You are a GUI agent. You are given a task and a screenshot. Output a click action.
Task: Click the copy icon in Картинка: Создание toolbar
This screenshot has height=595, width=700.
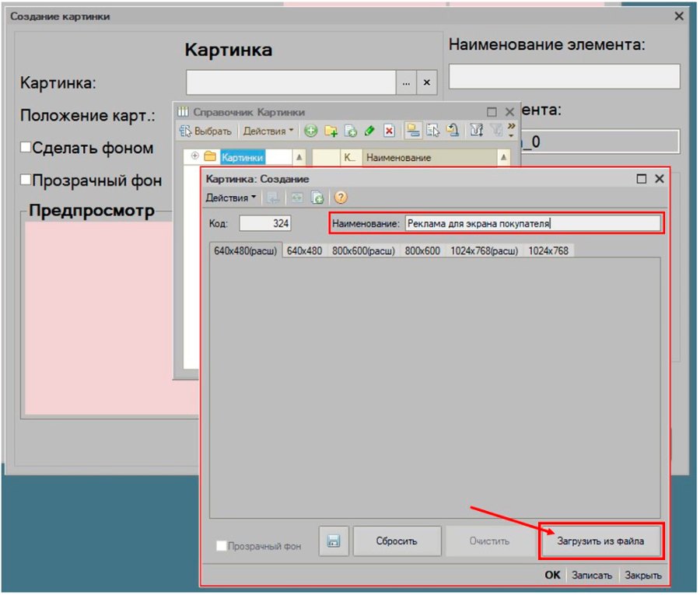pos(317,198)
